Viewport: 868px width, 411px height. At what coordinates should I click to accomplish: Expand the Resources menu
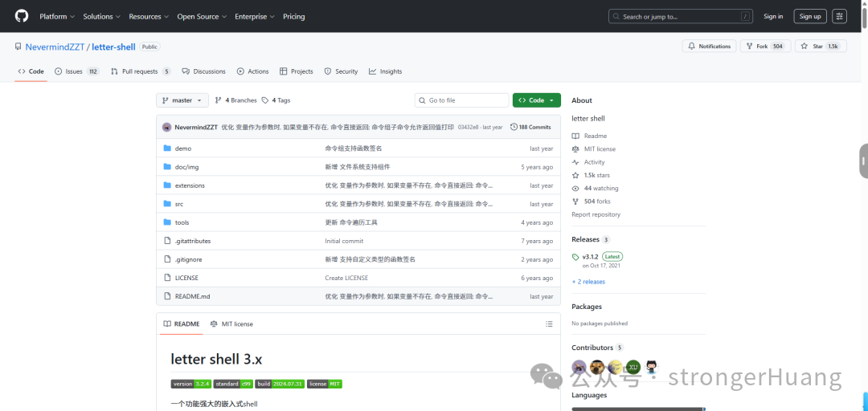click(x=149, y=17)
